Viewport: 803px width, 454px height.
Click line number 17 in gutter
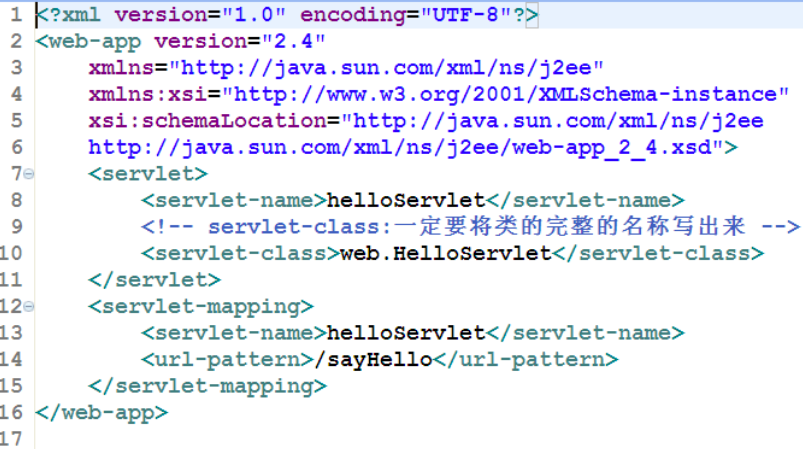(x=11, y=440)
